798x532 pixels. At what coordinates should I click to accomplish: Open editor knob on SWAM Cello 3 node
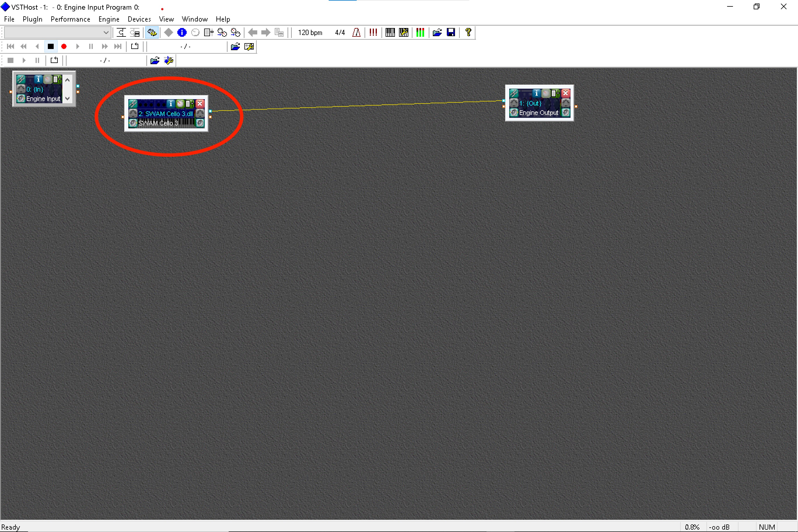[180, 104]
